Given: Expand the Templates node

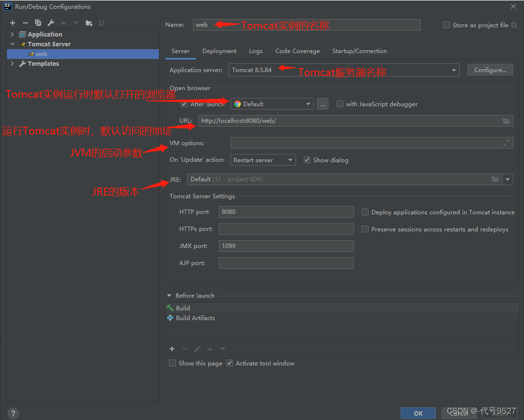Looking at the screenshot, I should point(12,63).
